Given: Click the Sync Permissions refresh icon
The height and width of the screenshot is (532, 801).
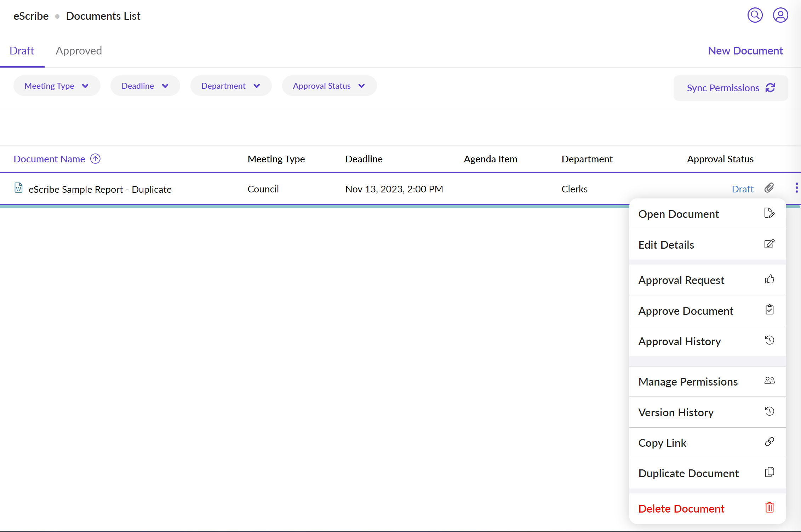Looking at the screenshot, I should (771, 87).
